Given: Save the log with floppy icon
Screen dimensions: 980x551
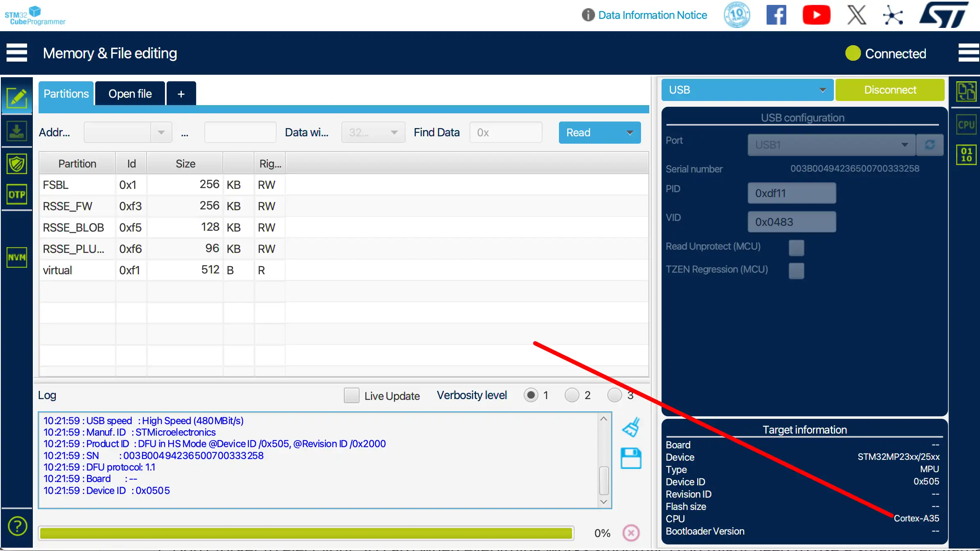Looking at the screenshot, I should click(x=631, y=458).
